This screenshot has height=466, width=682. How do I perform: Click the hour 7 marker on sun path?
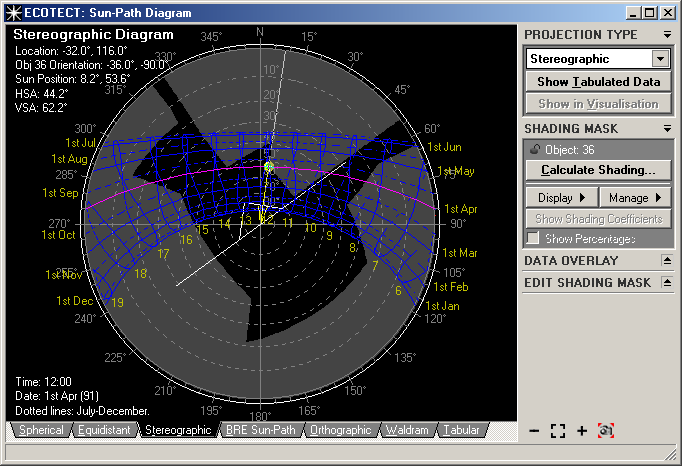374,265
